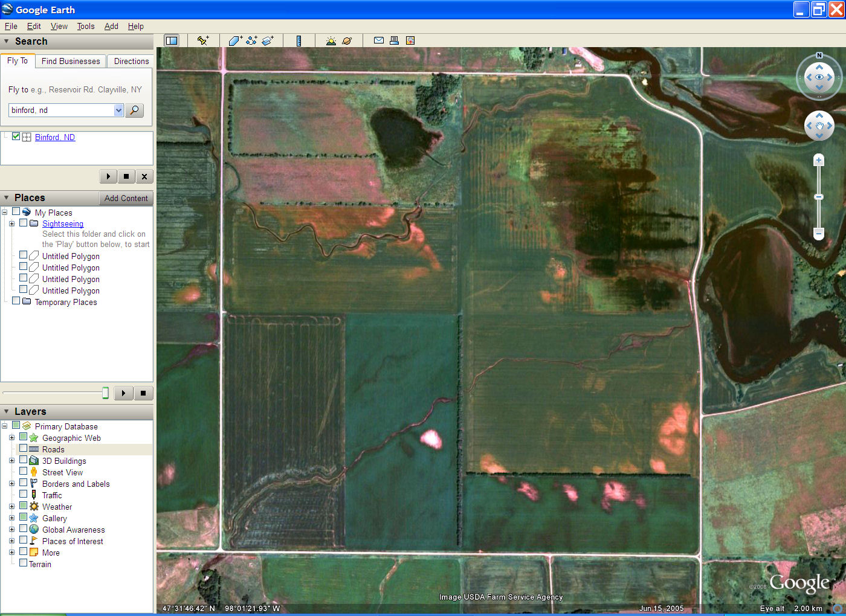Enable the Terrain layer checkbox

pos(23,563)
